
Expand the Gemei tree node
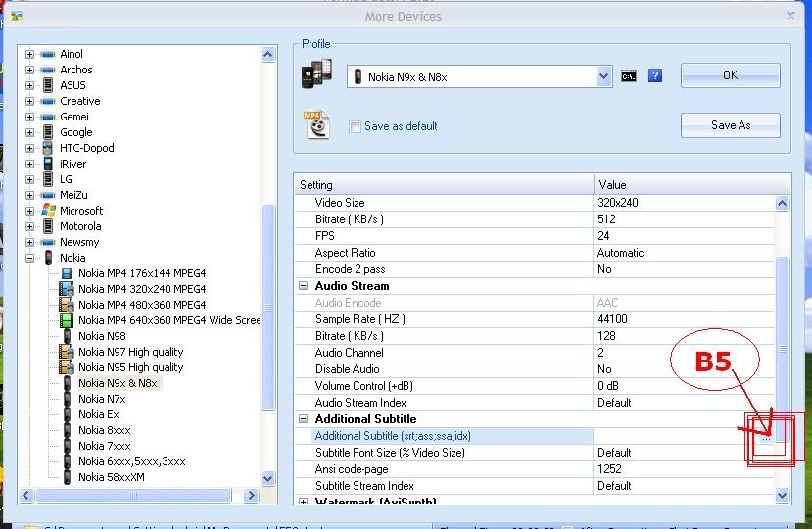click(29, 117)
